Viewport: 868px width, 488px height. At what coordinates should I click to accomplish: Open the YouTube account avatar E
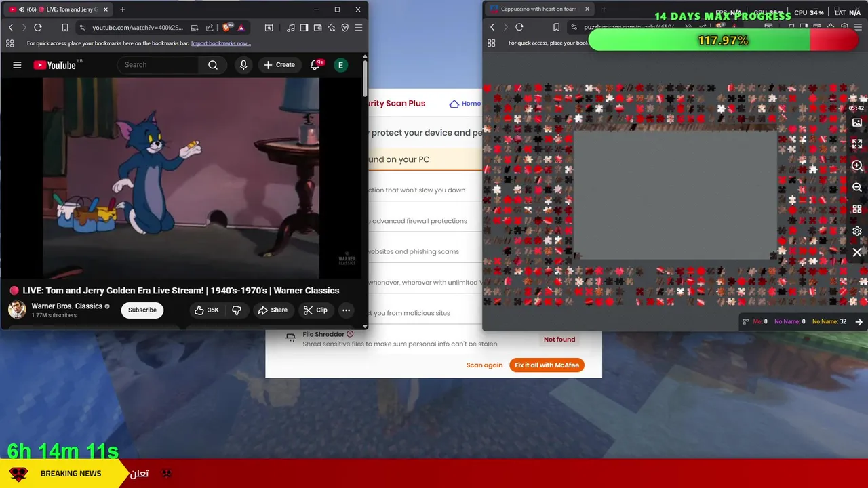pos(341,65)
